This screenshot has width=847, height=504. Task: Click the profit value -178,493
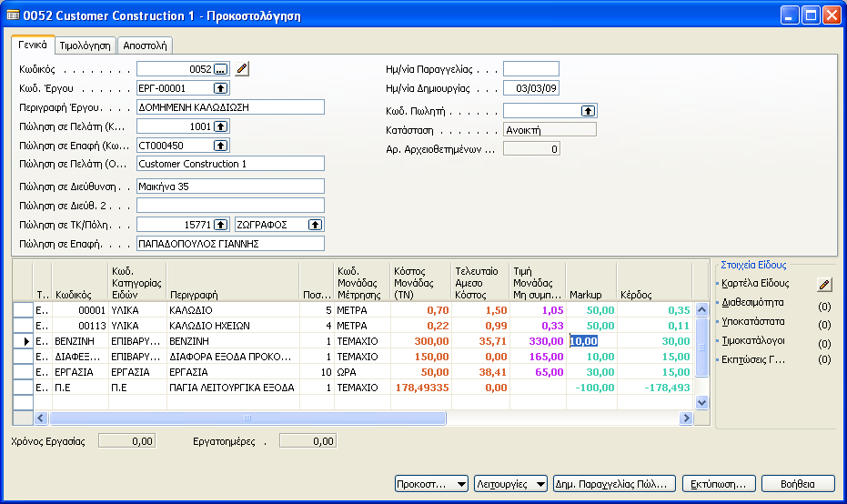655,388
